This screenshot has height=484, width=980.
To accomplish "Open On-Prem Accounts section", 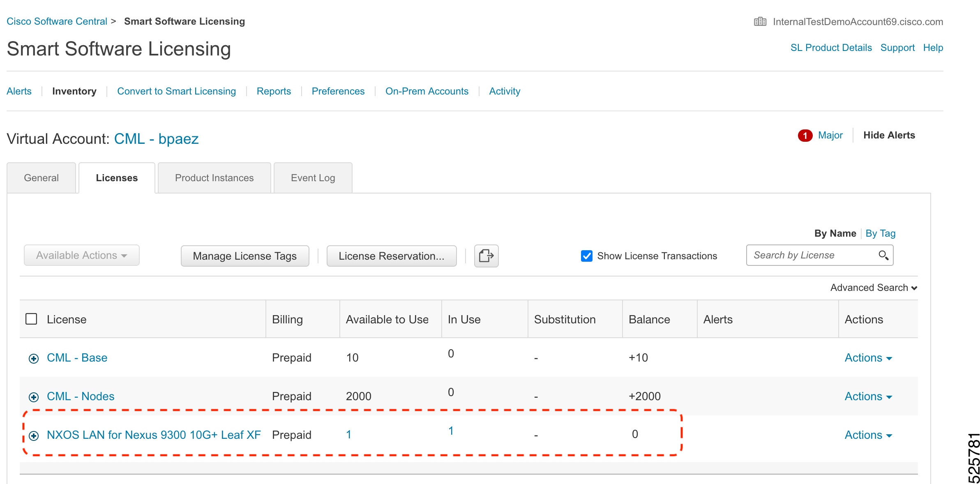I will tap(427, 91).
